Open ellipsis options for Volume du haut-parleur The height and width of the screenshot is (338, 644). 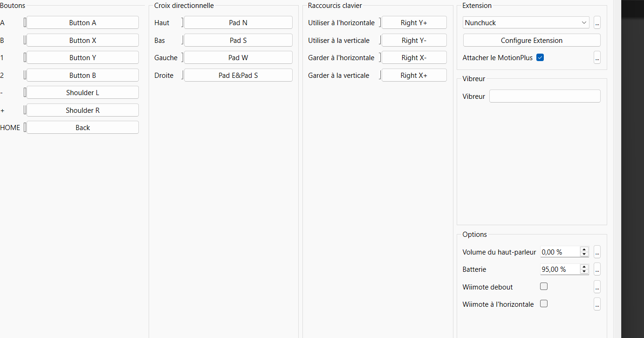pos(597,252)
